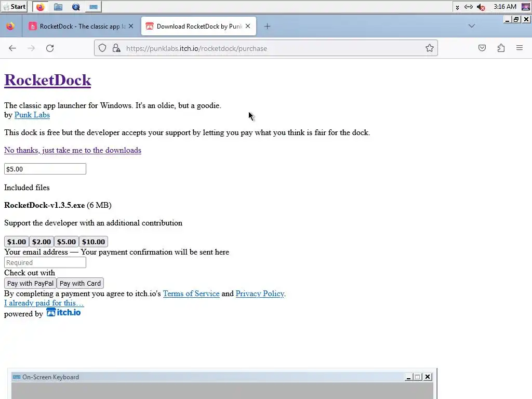The image size is (532, 399).
Task: Click RocketDock-v1.3.5.exe file name
Action: [x=45, y=205]
